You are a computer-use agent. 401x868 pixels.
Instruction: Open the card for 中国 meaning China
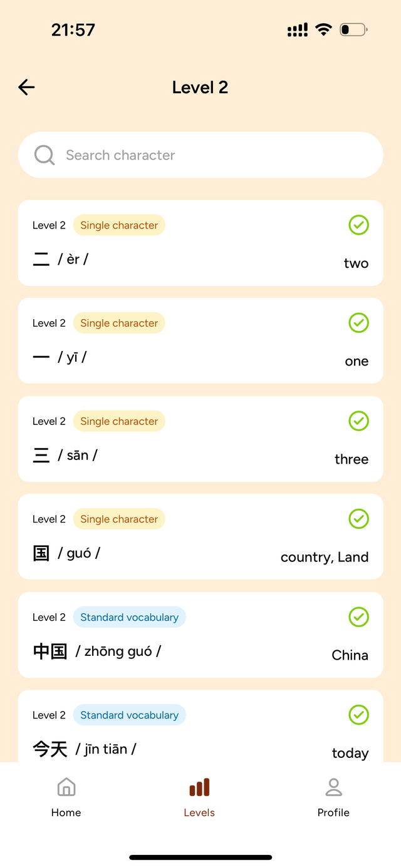pyautogui.click(x=200, y=635)
